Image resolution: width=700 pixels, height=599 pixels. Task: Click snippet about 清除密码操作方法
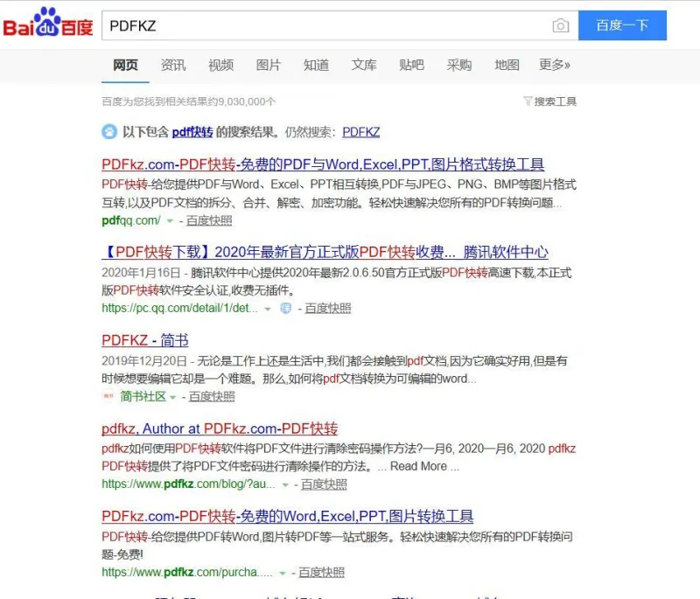tap(339, 457)
